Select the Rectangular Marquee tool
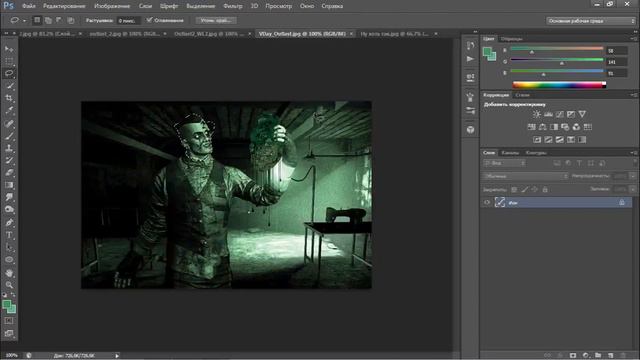The width and height of the screenshot is (640, 360). tap(9, 61)
